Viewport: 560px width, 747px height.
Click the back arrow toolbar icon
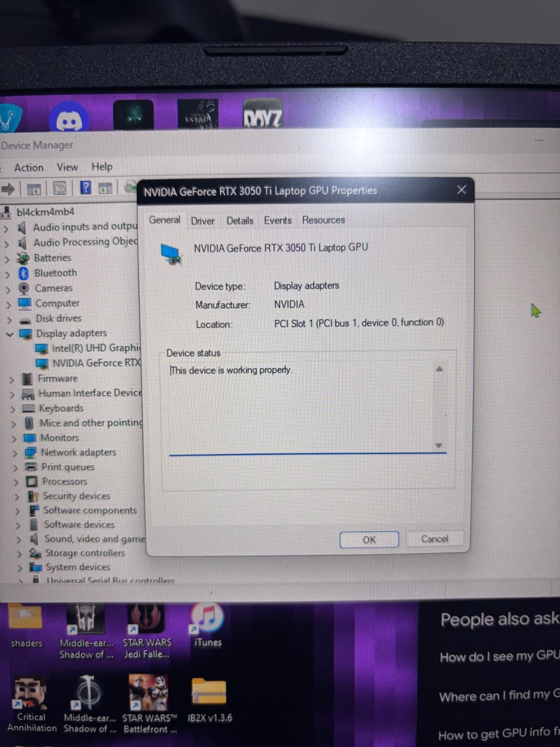(8, 189)
